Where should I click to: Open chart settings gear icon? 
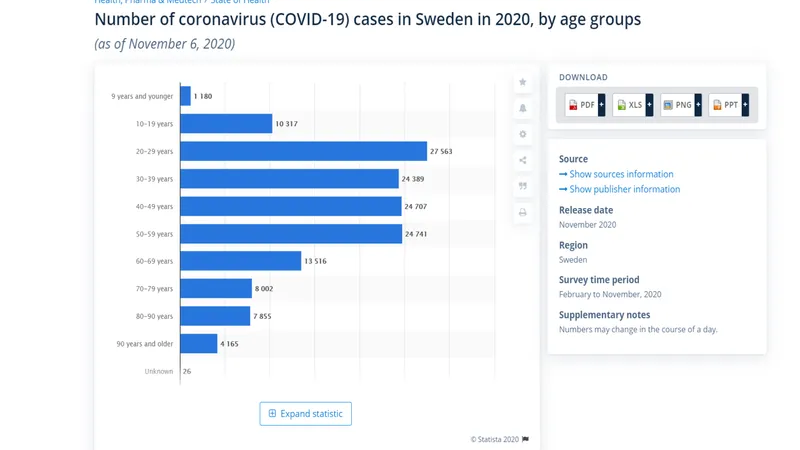[522, 134]
